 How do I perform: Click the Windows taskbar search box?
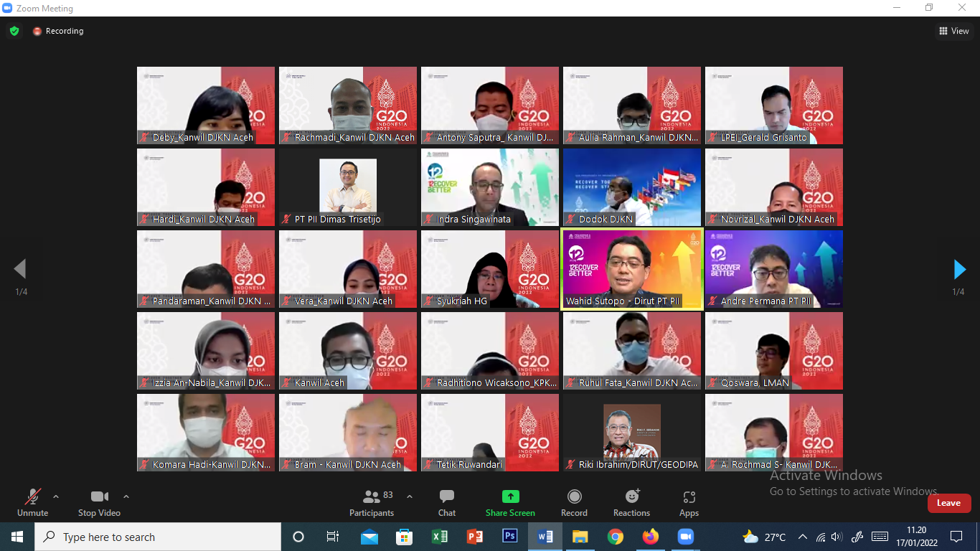[x=158, y=537]
